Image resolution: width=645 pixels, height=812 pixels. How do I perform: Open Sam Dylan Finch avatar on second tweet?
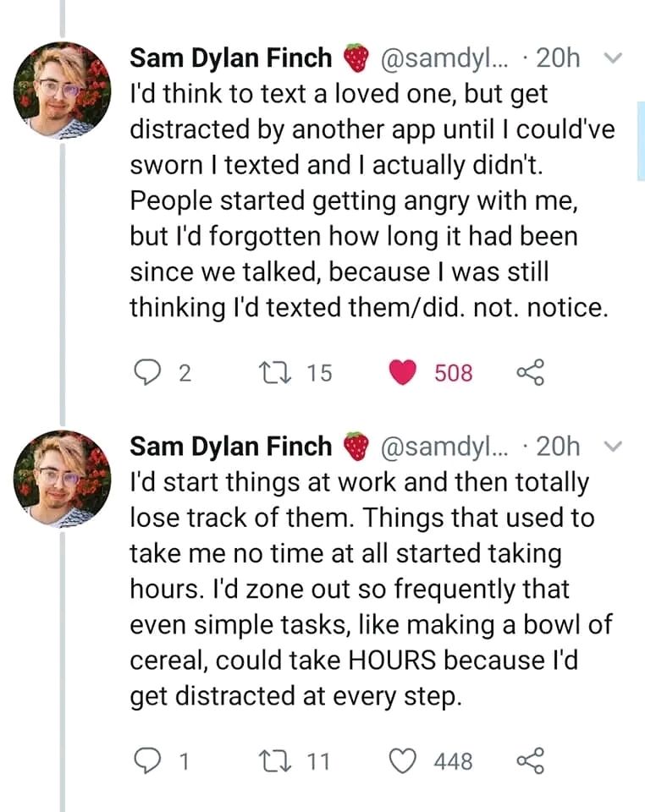point(62,479)
